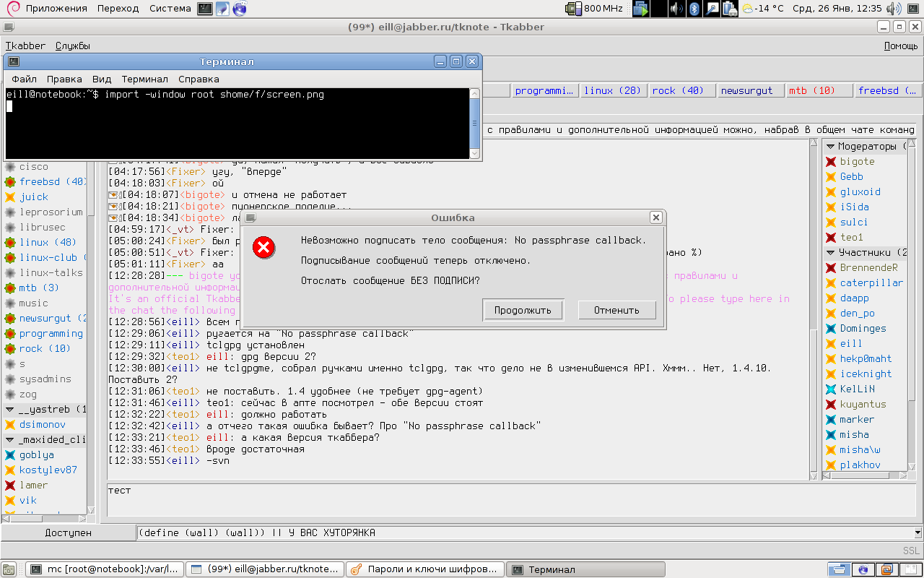Click the status icon next to juick
Image resolution: width=924 pixels, height=578 pixels.
pyautogui.click(x=10, y=197)
